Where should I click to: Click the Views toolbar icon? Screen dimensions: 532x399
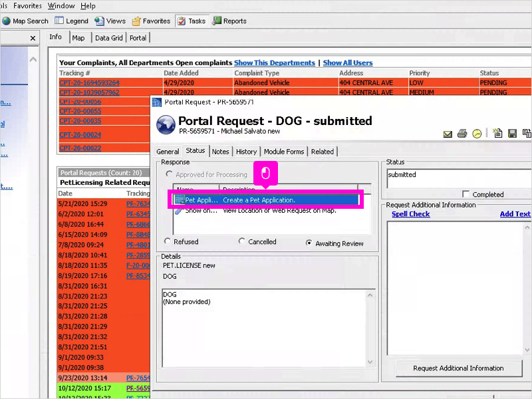(99, 21)
